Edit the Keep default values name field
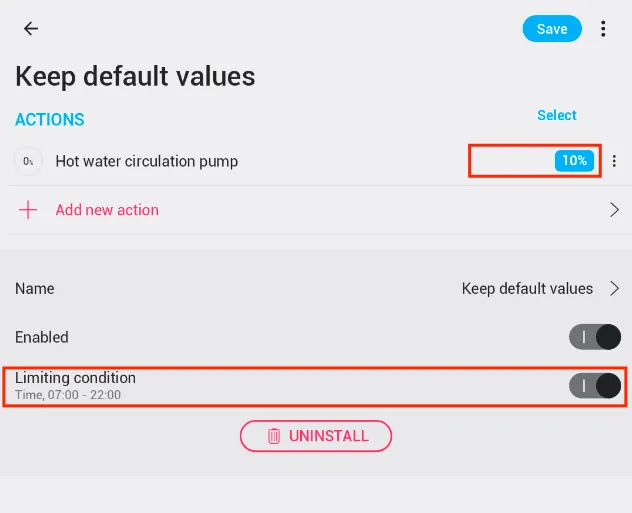Screen dimensions: 632x513 (527, 288)
